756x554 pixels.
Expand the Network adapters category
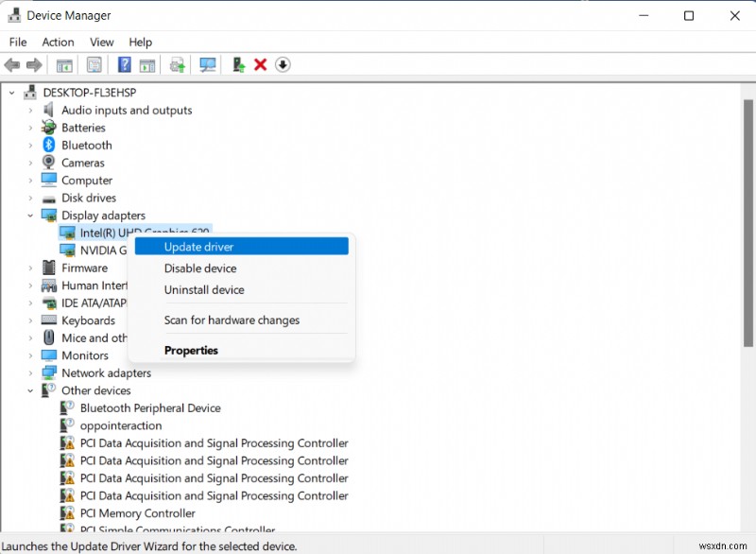(30, 372)
